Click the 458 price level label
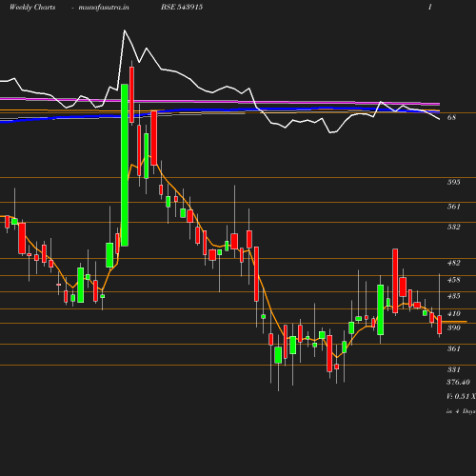 (x=454, y=280)
